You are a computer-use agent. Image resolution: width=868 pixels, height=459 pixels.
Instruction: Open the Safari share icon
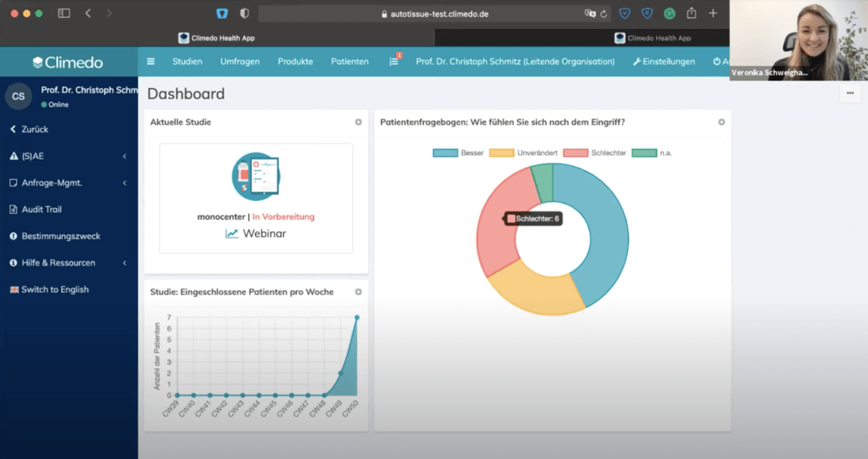(x=692, y=13)
